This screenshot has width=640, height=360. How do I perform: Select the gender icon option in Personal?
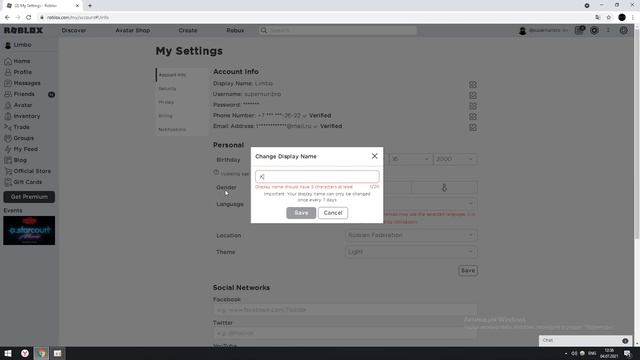[444, 188]
